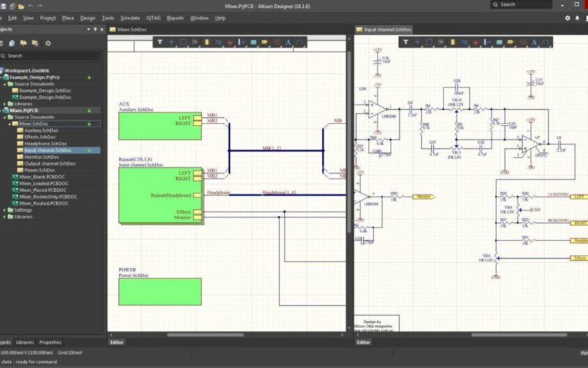Click the yellow port icon in Input channel active bar
Screen dimensions: 588x368
(510, 42)
